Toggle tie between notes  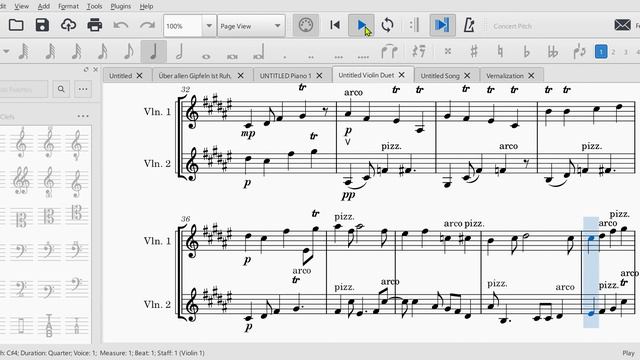tap(389, 52)
